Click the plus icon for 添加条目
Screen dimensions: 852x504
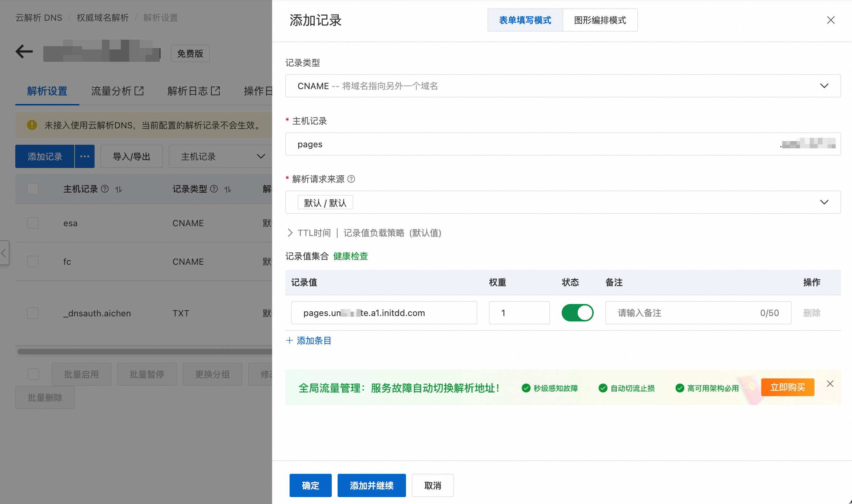[290, 340]
